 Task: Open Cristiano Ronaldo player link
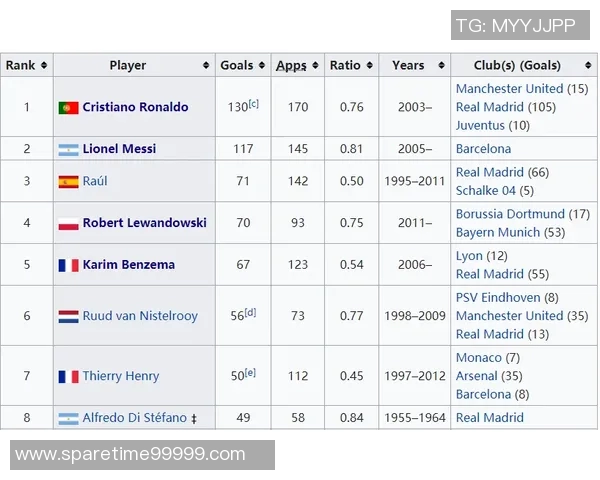tap(135, 107)
